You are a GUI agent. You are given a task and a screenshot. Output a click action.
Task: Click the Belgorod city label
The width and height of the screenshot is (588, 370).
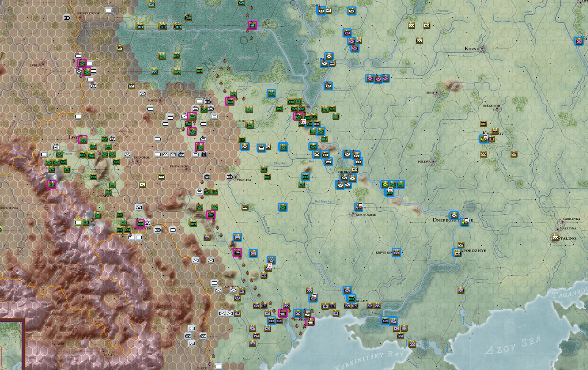tap(492, 106)
